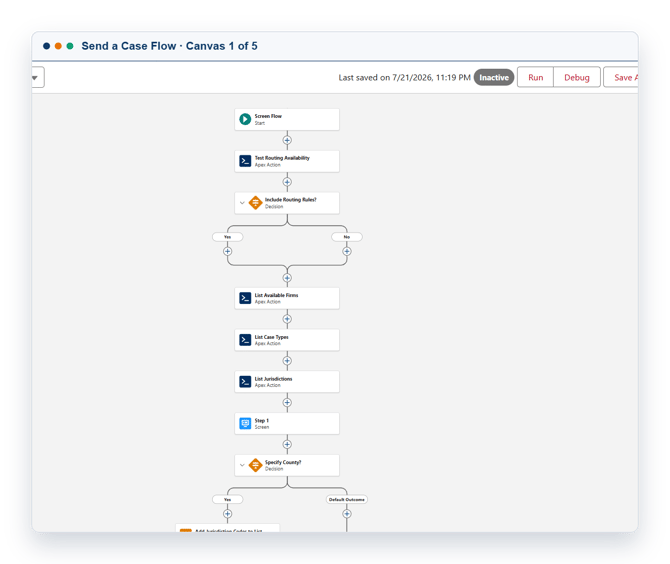Click the List Jurisdictions node label
670x564 pixels.
273,379
